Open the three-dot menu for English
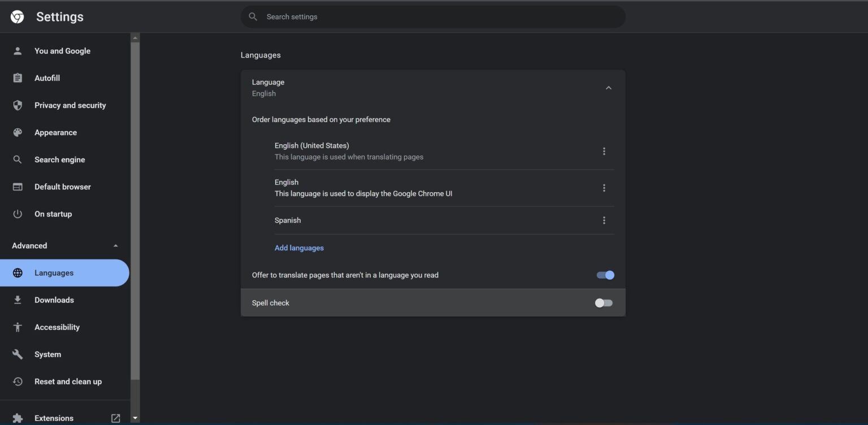 [x=604, y=187]
